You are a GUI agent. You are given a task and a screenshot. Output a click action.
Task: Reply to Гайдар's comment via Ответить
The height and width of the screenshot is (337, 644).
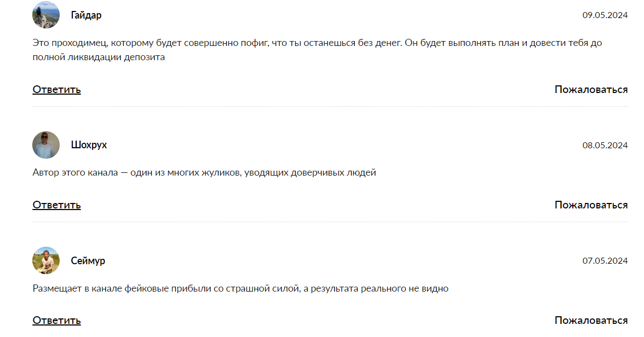56,89
